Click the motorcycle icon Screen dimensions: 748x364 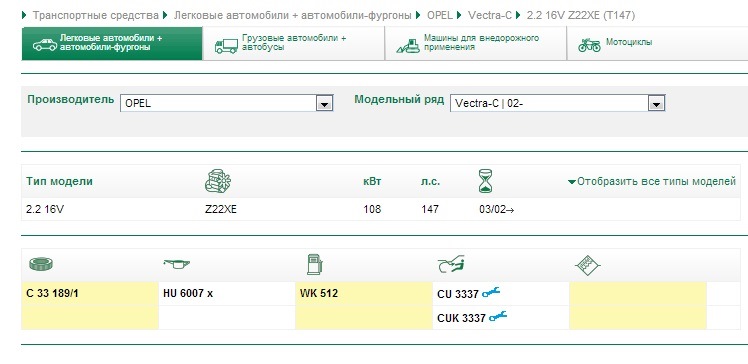coord(589,45)
